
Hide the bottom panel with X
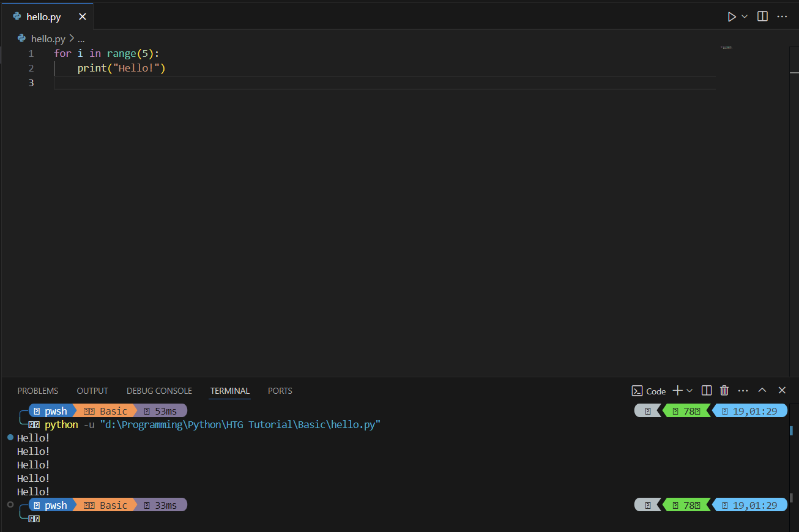782,391
